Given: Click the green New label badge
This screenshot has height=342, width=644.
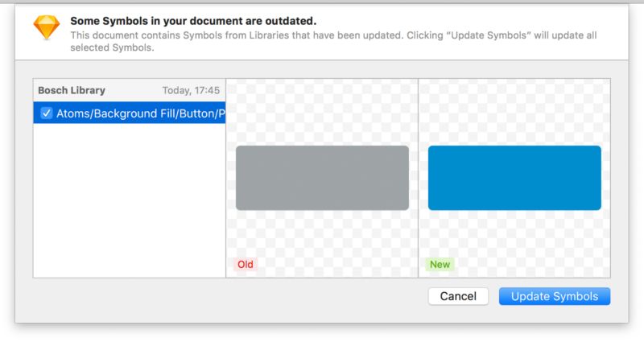Looking at the screenshot, I should point(440,265).
